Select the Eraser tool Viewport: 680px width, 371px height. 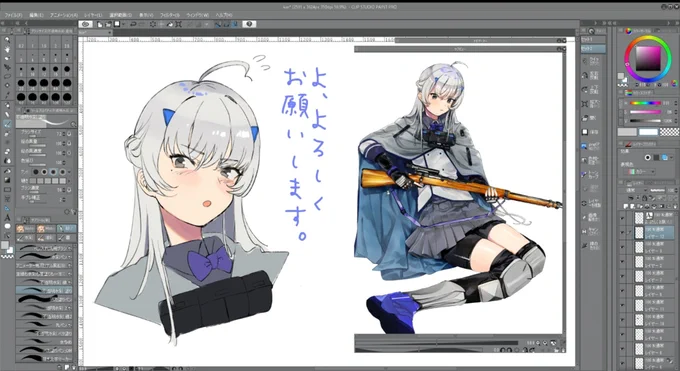pos(7,152)
